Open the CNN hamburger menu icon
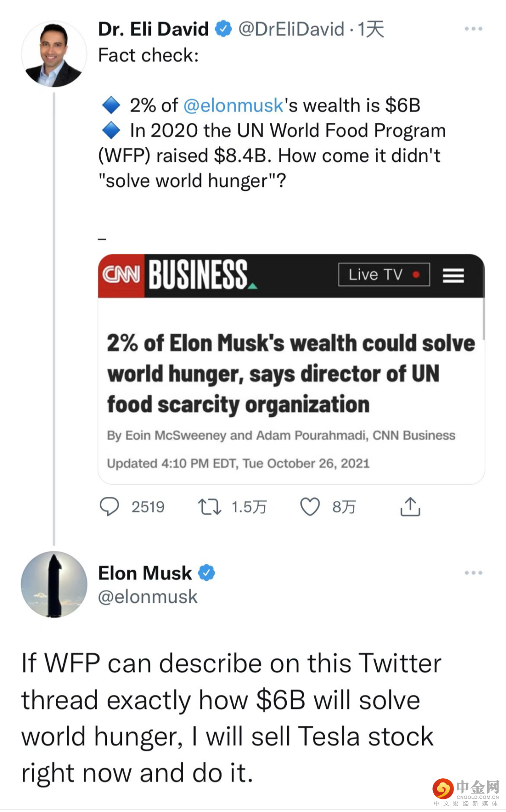This screenshot has height=812, width=506. [x=453, y=275]
